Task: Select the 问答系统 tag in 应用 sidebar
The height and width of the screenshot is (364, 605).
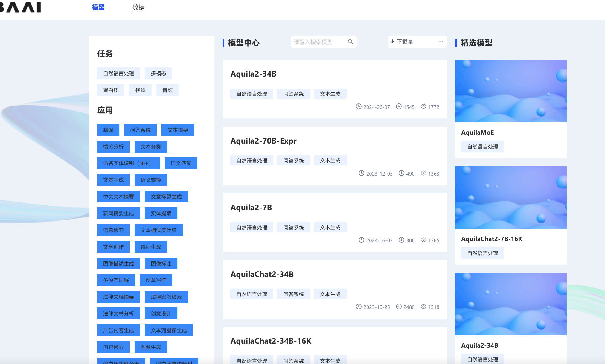Action: point(140,130)
